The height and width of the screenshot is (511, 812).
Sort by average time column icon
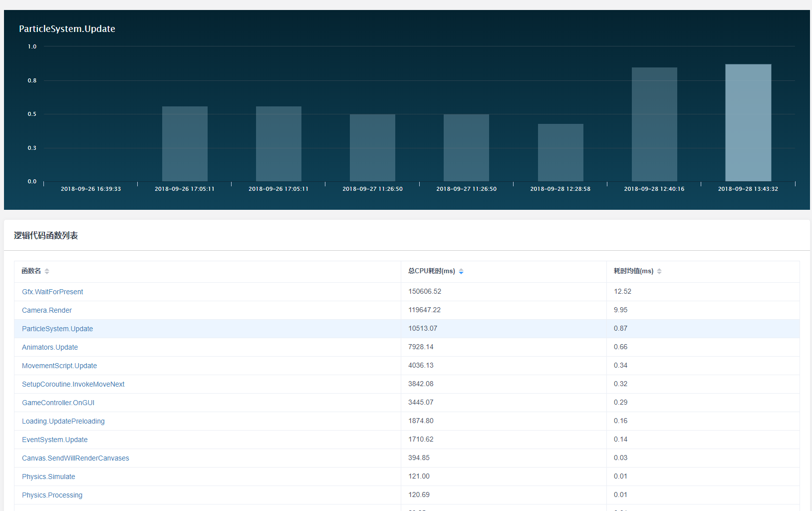tap(659, 271)
